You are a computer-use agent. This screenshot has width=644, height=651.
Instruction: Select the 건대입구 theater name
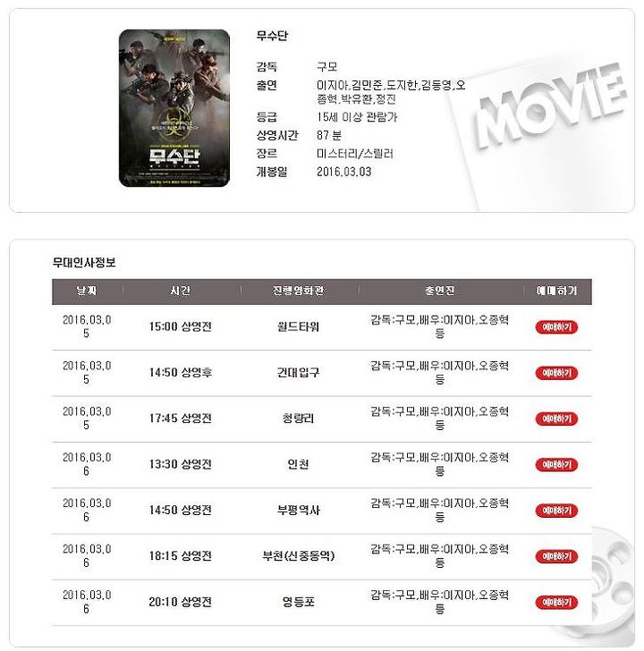pos(298,373)
